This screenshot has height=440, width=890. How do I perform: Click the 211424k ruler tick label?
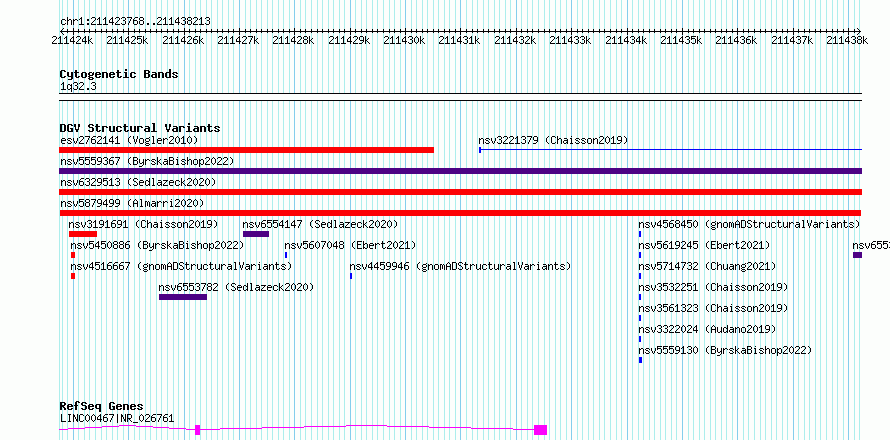coord(72,40)
